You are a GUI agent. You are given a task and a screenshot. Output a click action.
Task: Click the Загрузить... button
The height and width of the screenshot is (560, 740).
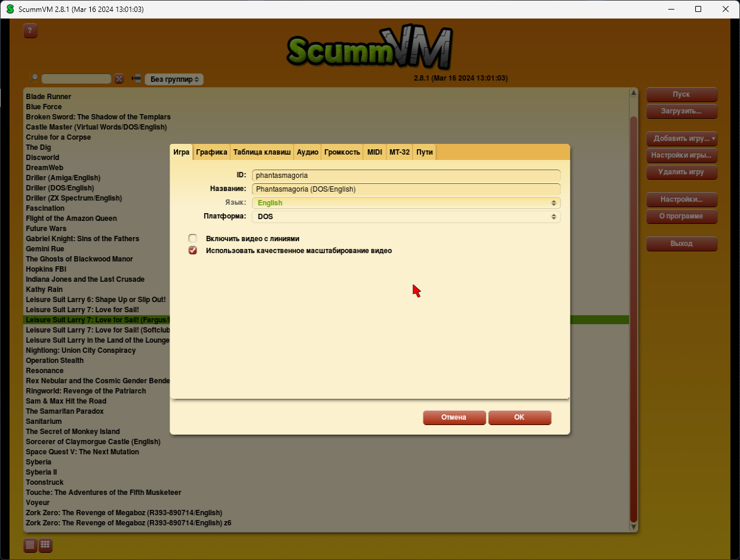tap(681, 111)
